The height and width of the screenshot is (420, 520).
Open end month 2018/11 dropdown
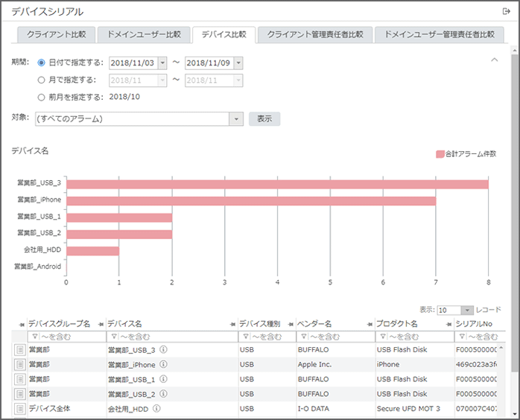click(x=238, y=80)
